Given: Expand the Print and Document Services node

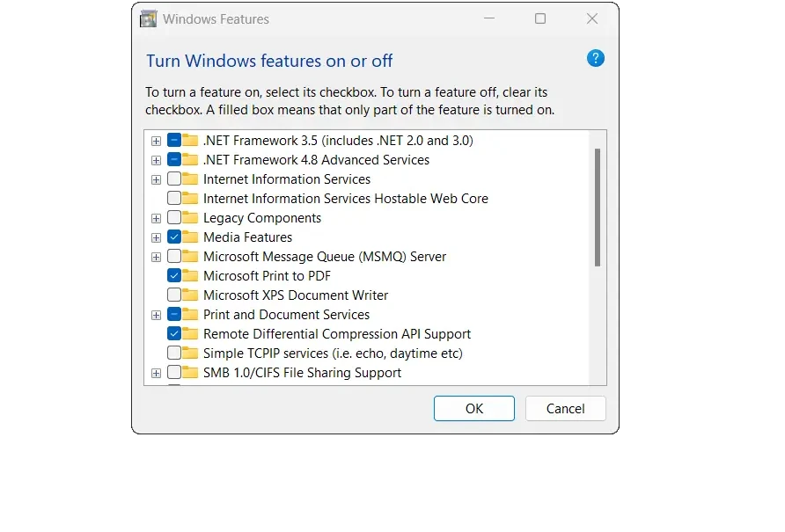Looking at the screenshot, I should (x=156, y=315).
